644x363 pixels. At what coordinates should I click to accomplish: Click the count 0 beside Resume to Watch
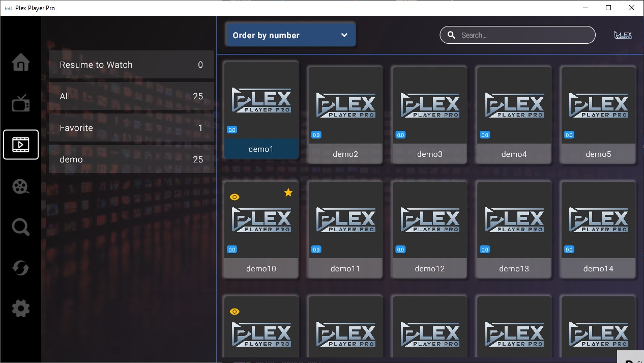tap(200, 65)
